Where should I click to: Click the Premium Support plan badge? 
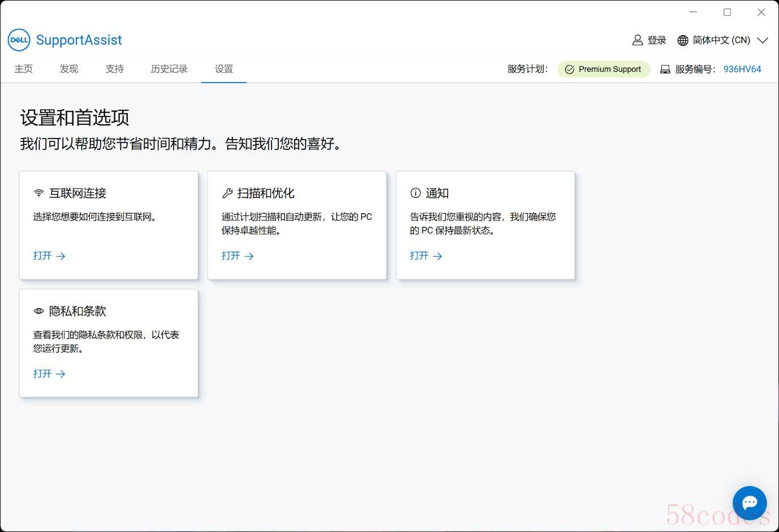pos(604,70)
